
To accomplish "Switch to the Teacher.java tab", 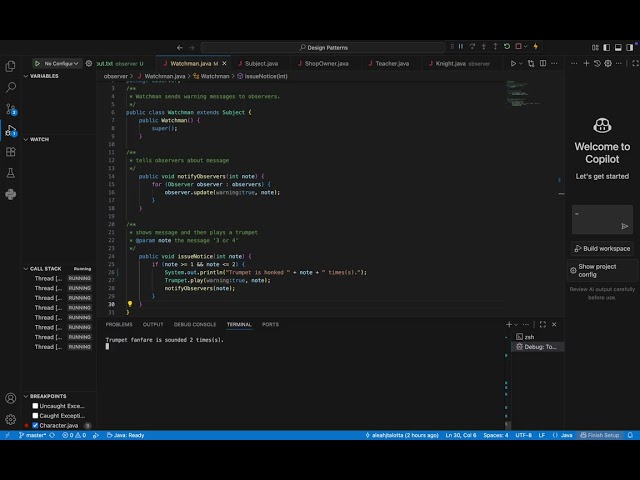I will pyautogui.click(x=392, y=63).
